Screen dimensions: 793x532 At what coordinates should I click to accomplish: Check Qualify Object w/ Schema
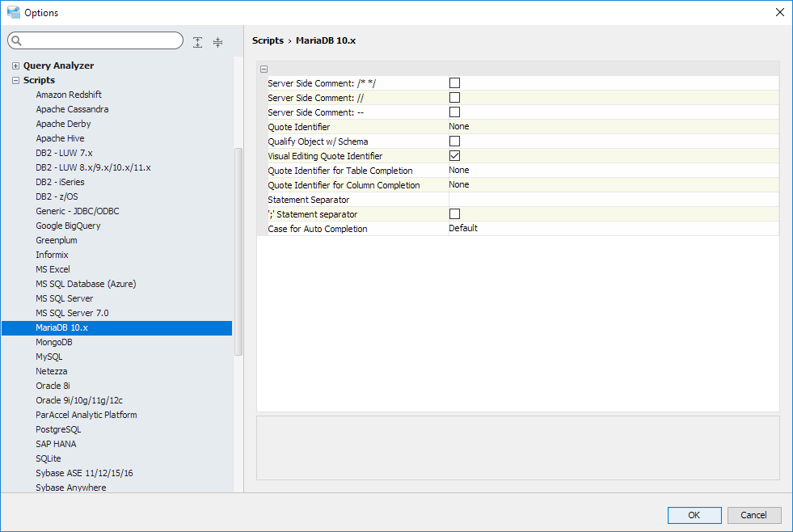(454, 141)
